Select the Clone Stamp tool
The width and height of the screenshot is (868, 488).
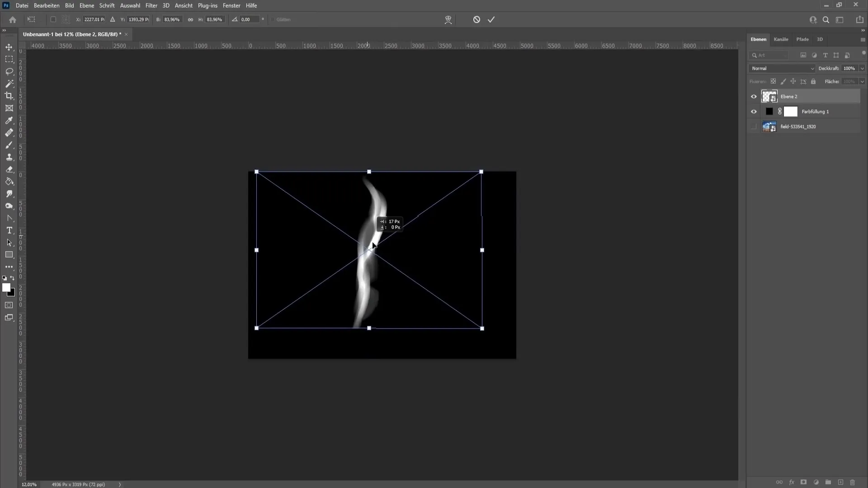9,157
